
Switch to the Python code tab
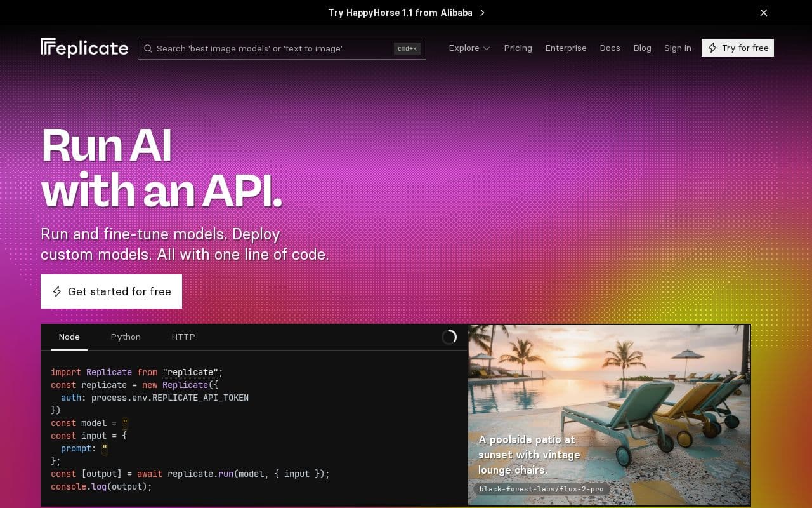click(126, 337)
